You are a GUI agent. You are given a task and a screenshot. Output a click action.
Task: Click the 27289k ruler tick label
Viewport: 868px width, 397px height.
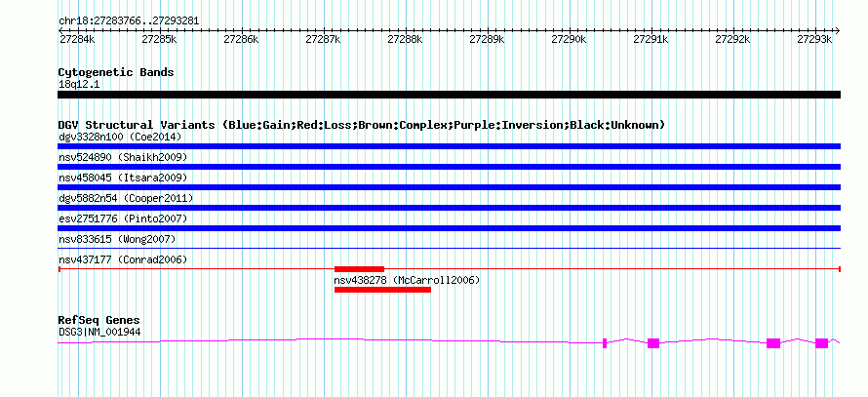[487, 39]
